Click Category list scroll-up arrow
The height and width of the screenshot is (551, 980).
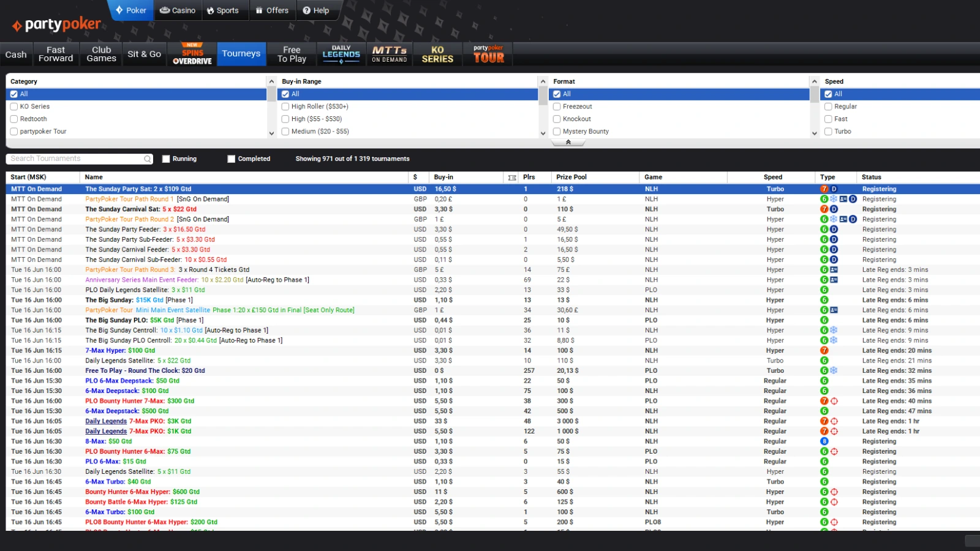click(271, 81)
